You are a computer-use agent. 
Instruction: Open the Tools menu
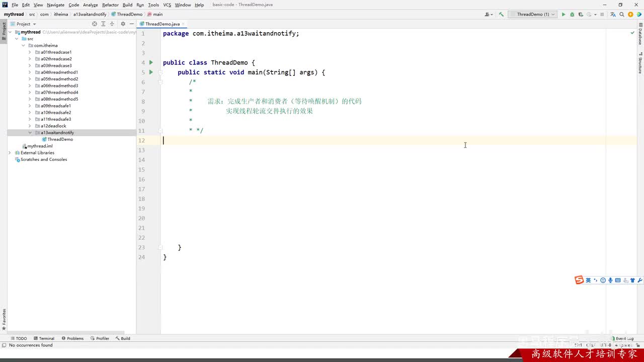point(153,5)
